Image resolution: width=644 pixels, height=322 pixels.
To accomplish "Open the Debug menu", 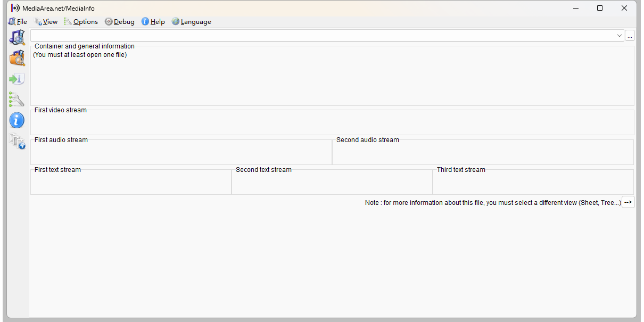I will coord(120,22).
